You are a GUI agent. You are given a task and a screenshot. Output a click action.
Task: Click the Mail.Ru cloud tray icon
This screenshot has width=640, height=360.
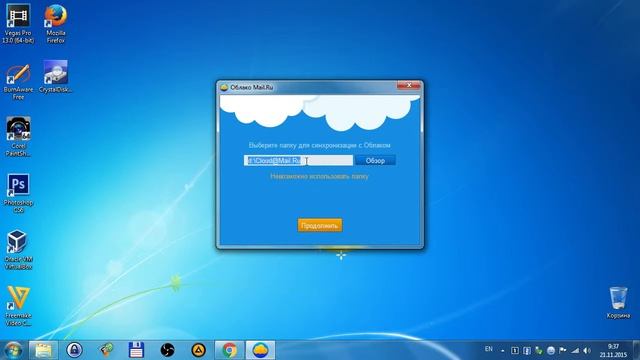coord(551,351)
